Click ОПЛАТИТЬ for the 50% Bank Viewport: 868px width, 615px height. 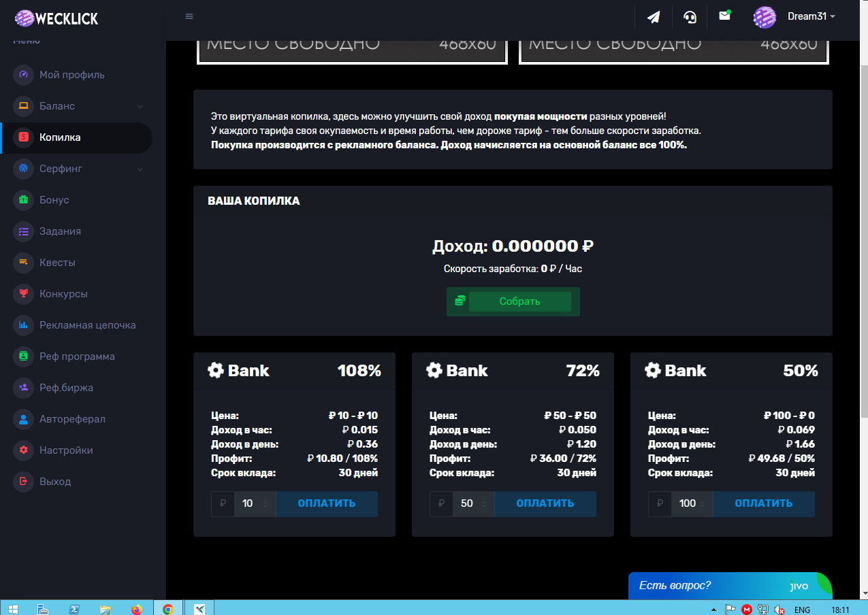pyautogui.click(x=763, y=503)
